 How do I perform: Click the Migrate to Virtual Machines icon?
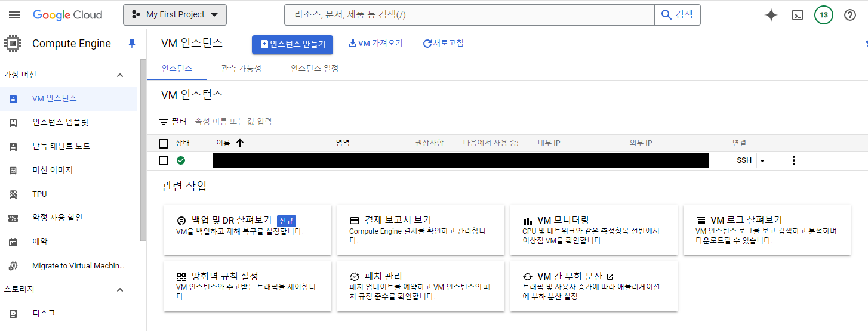click(x=13, y=266)
